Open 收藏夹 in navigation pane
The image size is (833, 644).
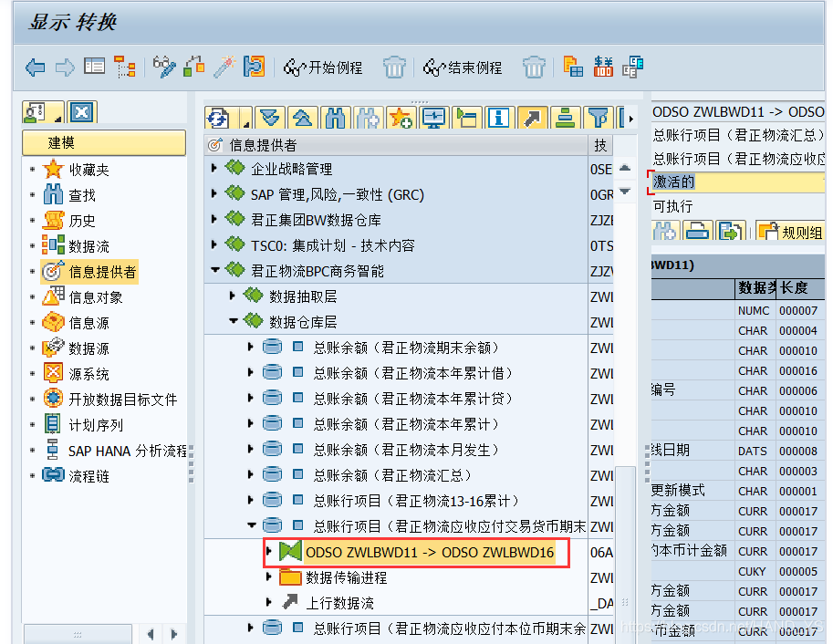point(89,170)
